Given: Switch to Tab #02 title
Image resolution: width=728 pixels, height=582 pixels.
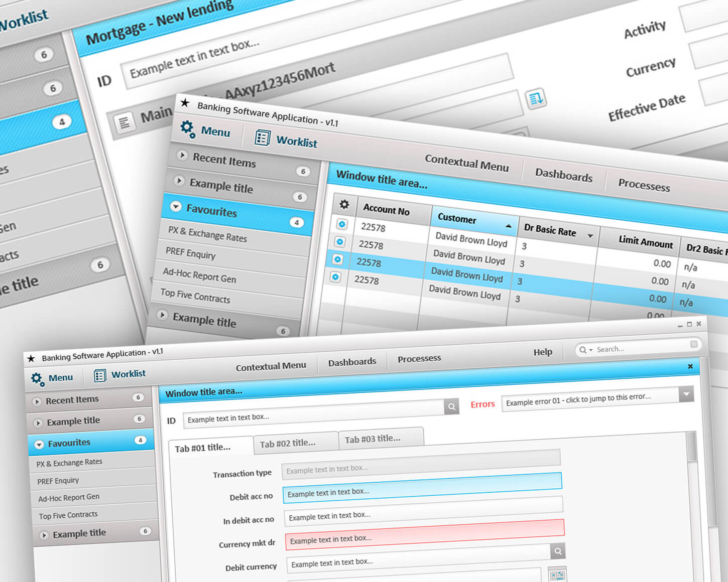Looking at the screenshot, I should [288, 444].
